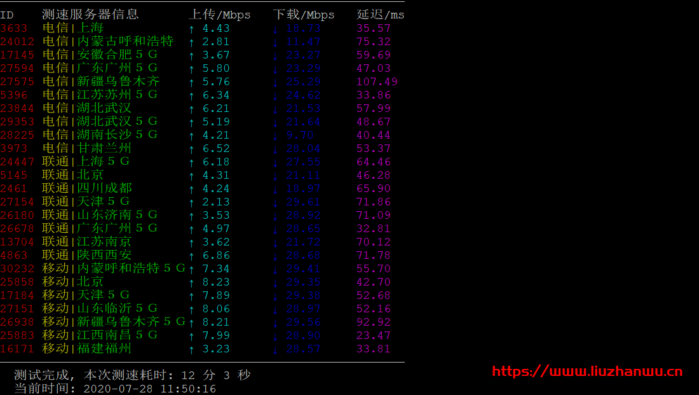Click the download arrow beside 28.57
This screenshot has width=699, height=395.
275,350
